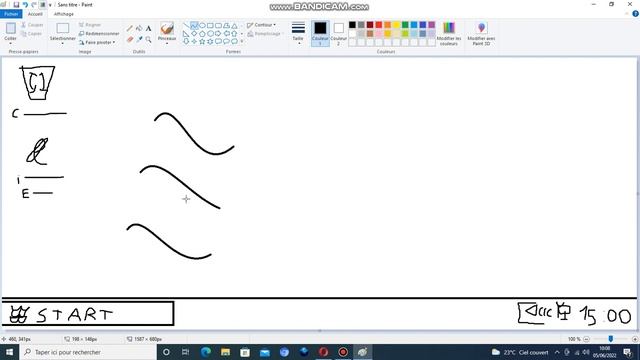Open the Fichier menu
The width and height of the screenshot is (640, 360).
pyautogui.click(x=11, y=14)
